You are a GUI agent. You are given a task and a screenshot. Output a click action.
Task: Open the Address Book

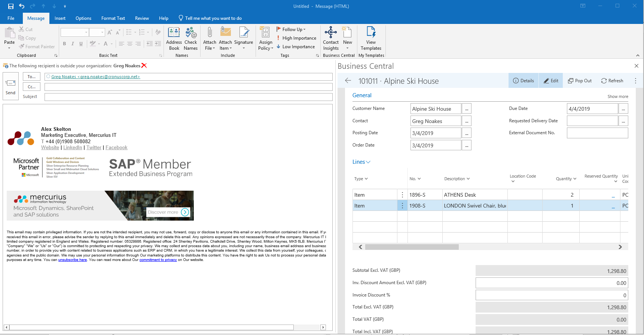pyautogui.click(x=174, y=38)
